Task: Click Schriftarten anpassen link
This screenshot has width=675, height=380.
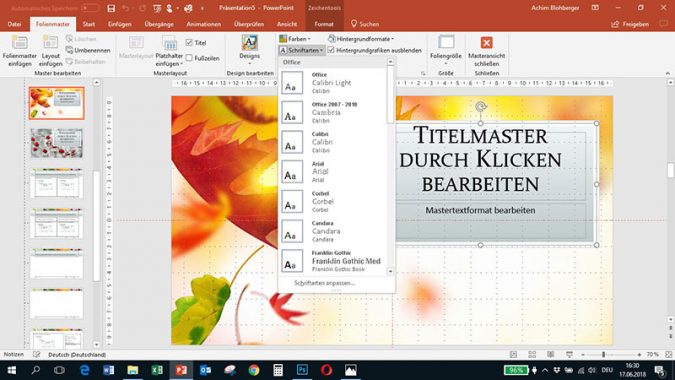Action: click(x=324, y=283)
